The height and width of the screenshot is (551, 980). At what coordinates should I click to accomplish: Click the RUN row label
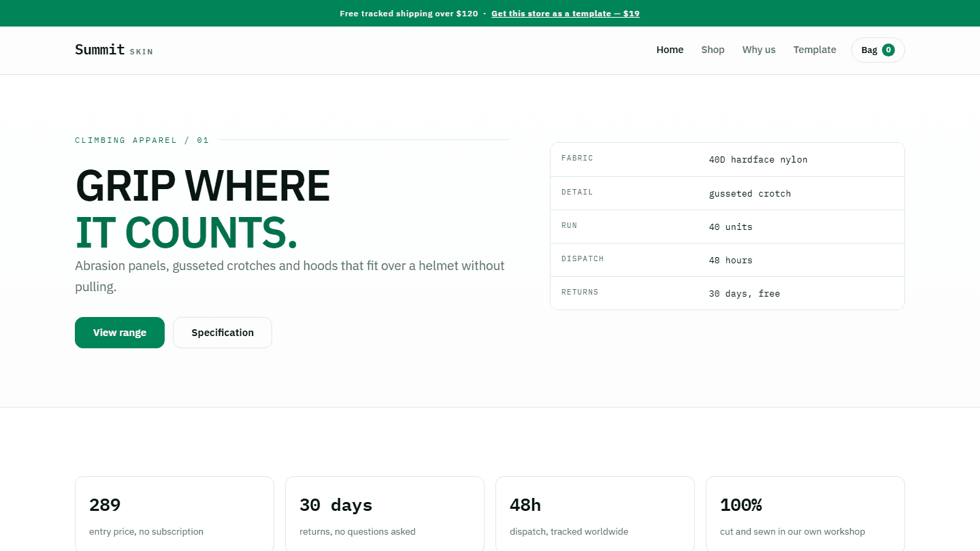point(569,226)
